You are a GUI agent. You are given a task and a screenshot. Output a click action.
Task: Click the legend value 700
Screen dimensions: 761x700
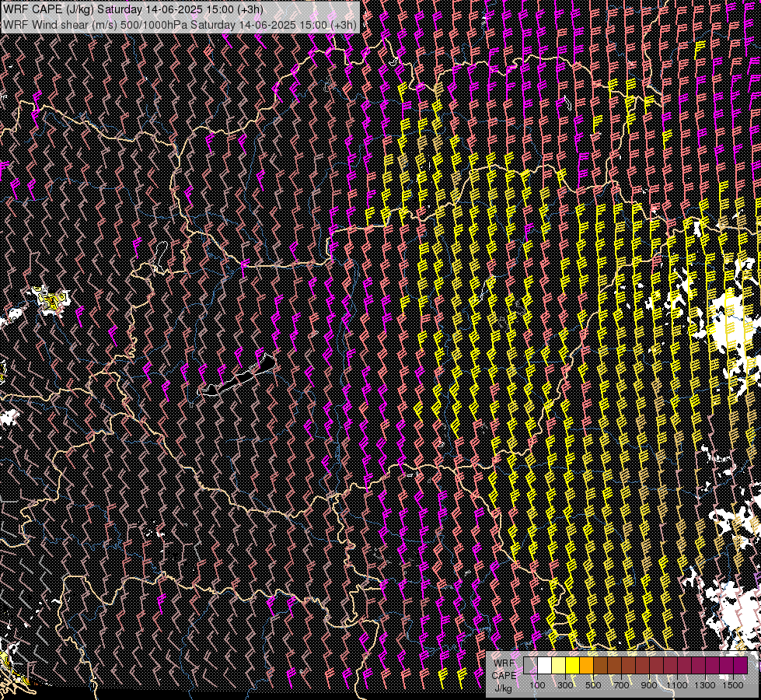tap(621, 685)
